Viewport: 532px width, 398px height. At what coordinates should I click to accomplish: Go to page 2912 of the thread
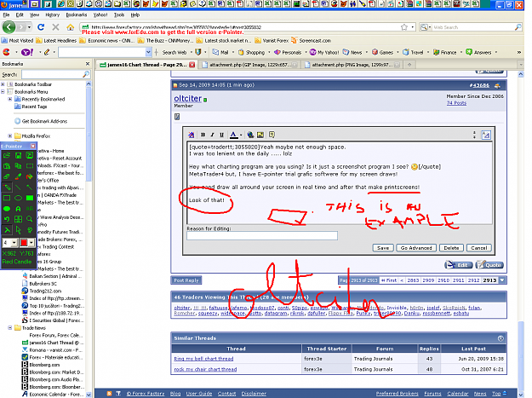pos(473,280)
